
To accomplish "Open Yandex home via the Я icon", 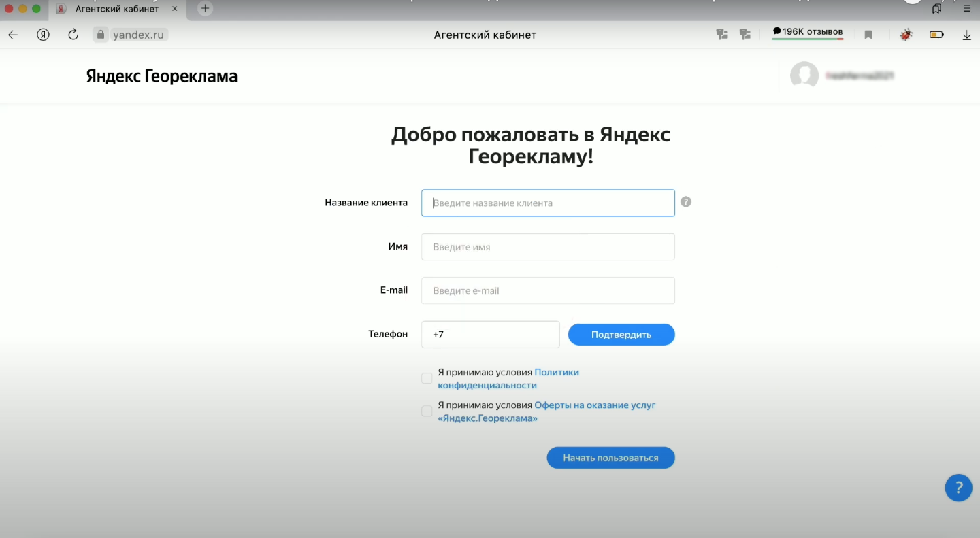I will point(43,35).
